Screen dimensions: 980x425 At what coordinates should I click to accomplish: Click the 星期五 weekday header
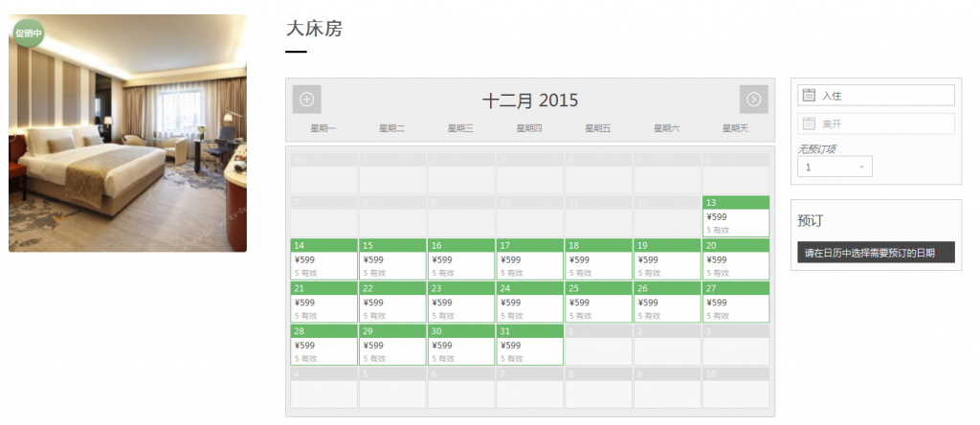click(598, 128)
